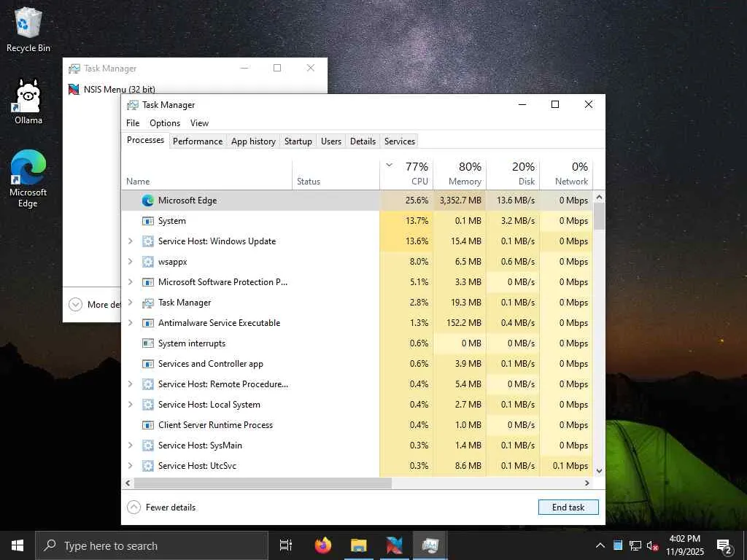The height and width of the screenshot is (560, 747).
Task: Expand Service Host: Remote Procedure group
Action: pos(131,384)
